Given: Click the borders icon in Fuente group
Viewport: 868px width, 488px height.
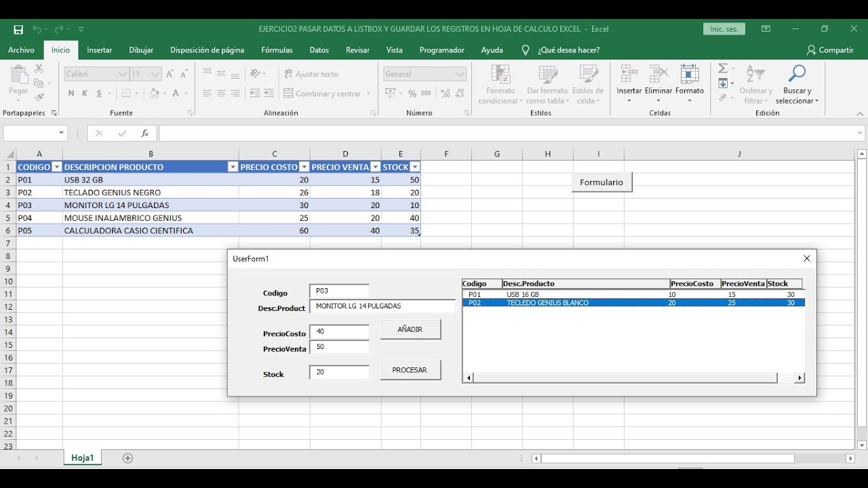Looking at the screenshot, I should [126, 94].
